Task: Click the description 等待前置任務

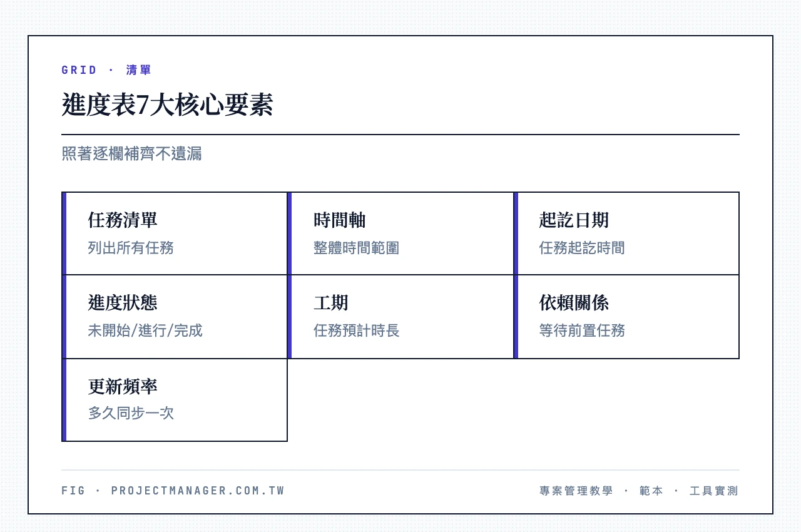Action: pos(582,330)
